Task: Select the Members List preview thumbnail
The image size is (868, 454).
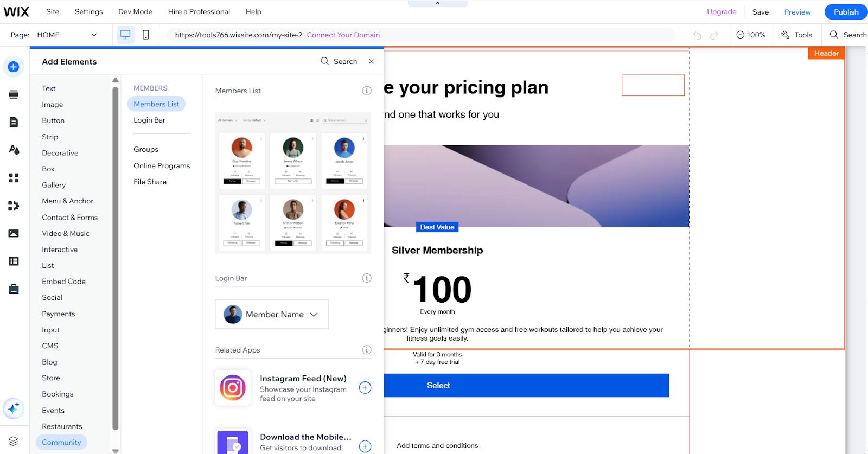Action: tap(293, 183)
